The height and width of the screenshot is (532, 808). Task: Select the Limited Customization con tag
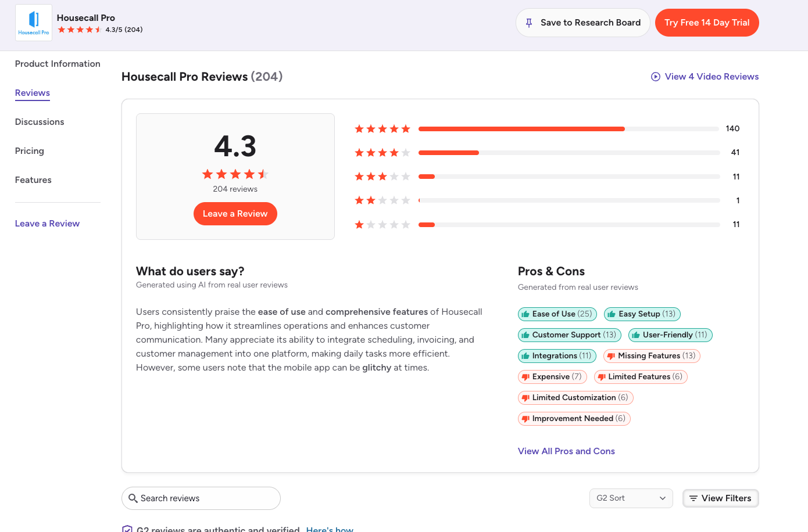click(575, 398)
